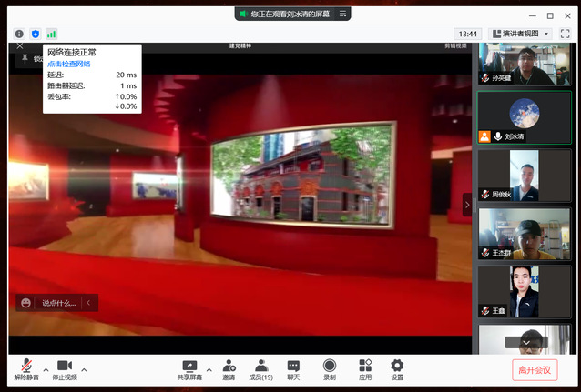
Task: Click the blue security shield icon
Action: (35, 34)
